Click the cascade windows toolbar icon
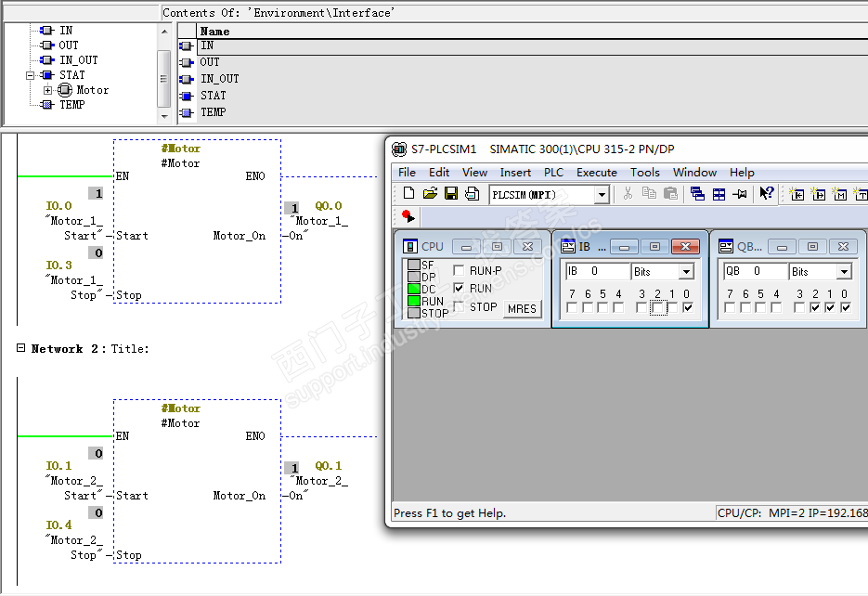Screen dimensions: 868x596 [697, 193]
